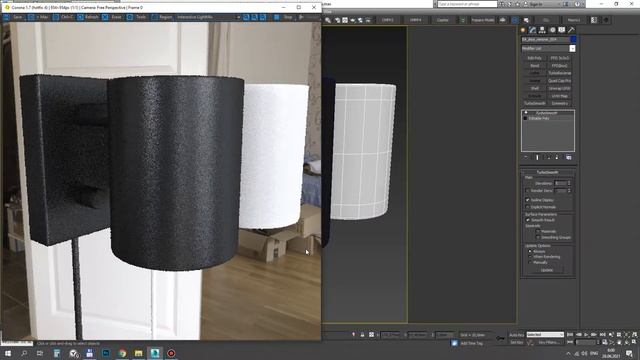Click the selection lock icon in status bar

coord(362,335)
